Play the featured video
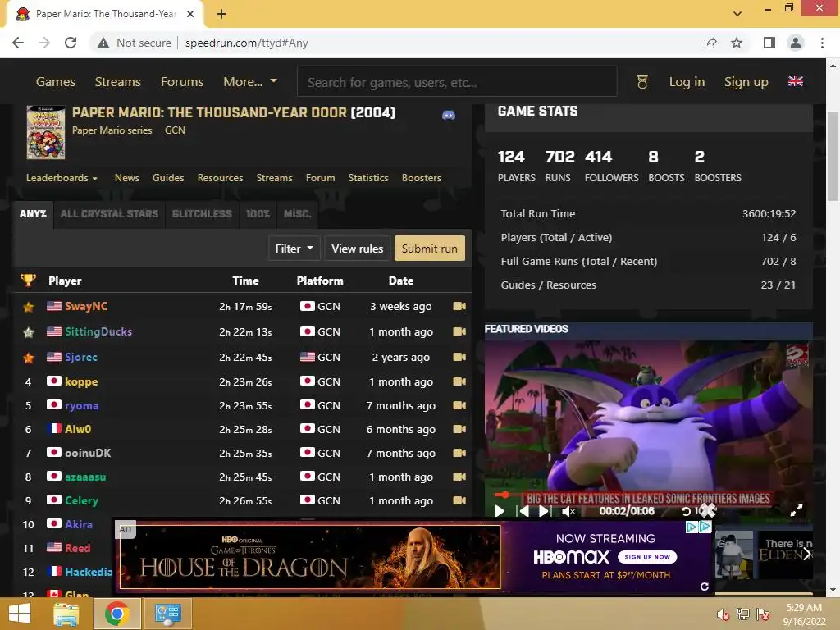This screenshot has width=840, height=630. point(499,511)
